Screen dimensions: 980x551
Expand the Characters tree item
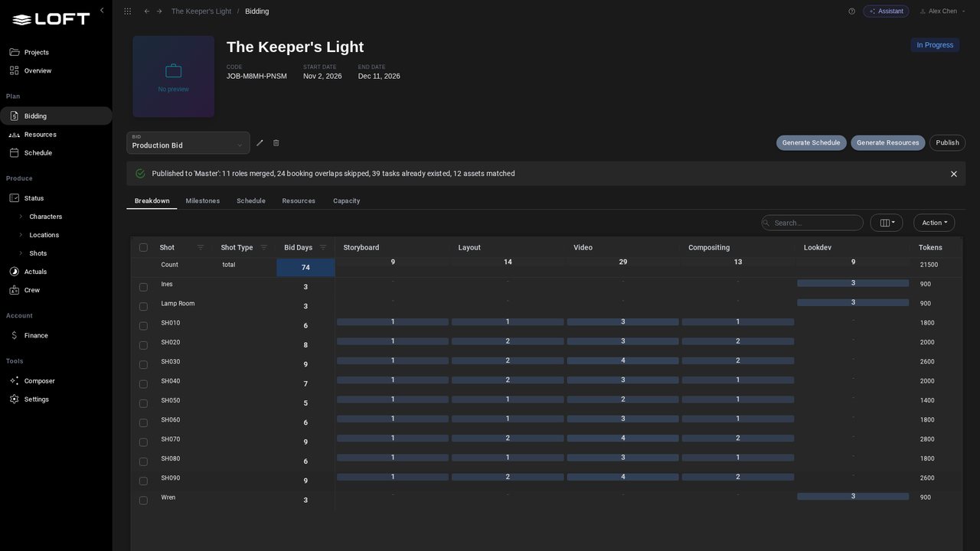click(x=21, y=217)
